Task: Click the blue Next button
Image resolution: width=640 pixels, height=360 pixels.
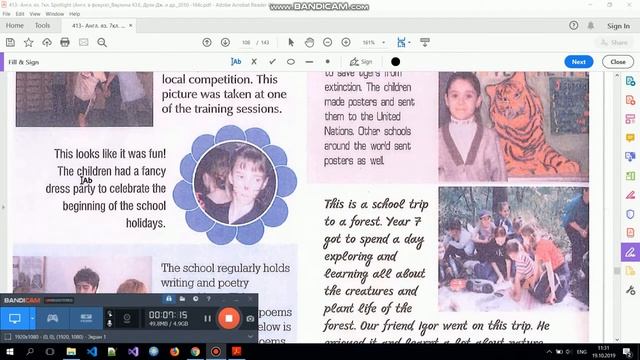Action: tap(579, 62)
